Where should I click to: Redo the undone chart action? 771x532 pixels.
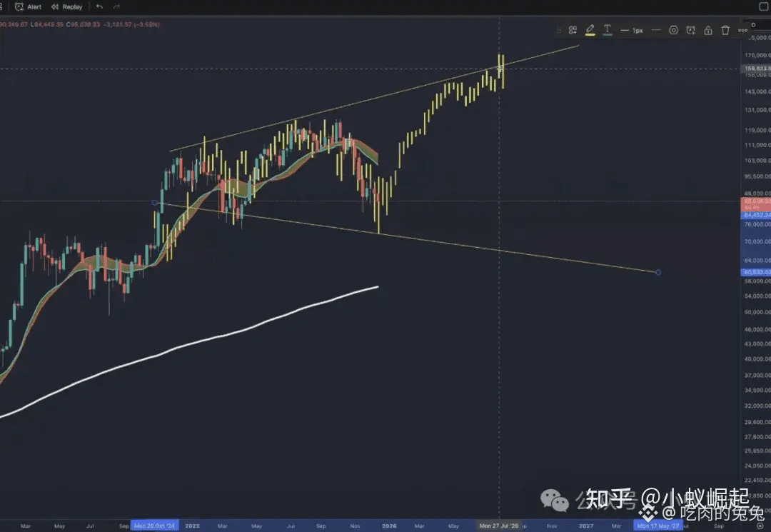116,7
